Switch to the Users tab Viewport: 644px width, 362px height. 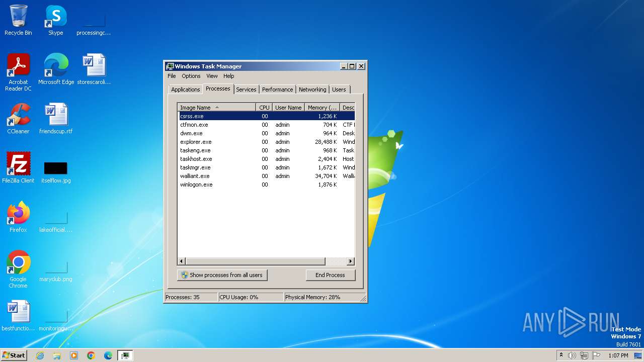coord(339,89)
